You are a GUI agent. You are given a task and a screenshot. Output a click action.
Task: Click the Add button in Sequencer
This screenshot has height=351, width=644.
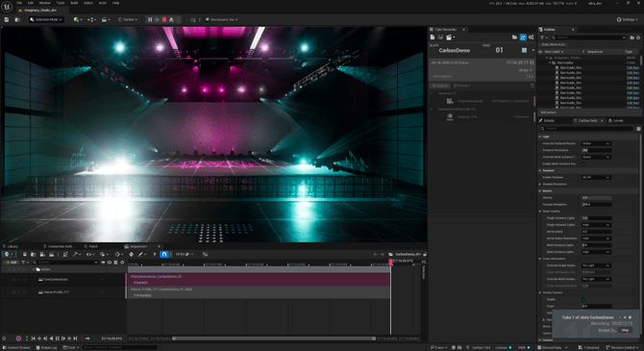(x=12, y=263)
